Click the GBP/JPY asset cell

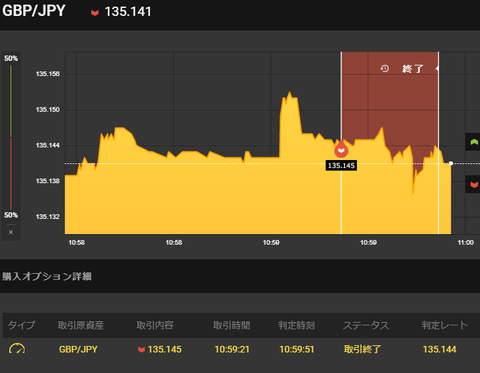(x=78, y=349)
